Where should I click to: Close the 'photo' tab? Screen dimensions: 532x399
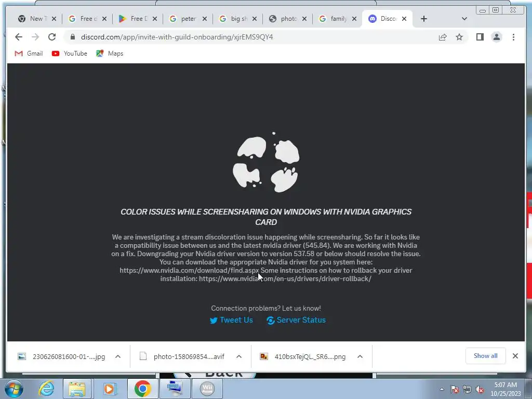click(x=304, y=19)
